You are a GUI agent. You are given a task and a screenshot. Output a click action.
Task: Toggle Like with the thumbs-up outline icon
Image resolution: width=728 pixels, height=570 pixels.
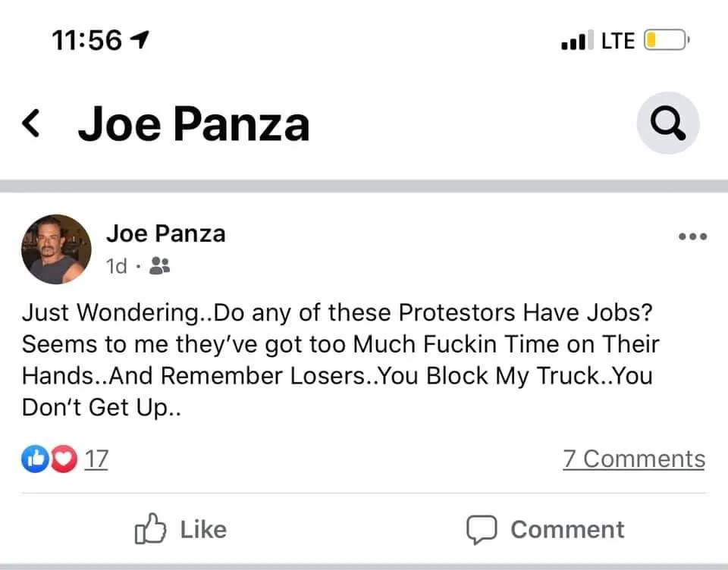(x=149, y=529)
